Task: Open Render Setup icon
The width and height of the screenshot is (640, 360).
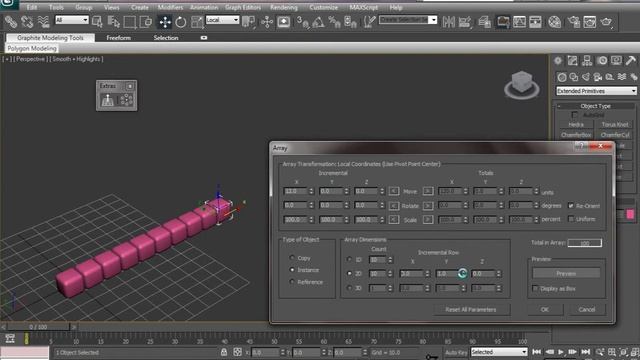Action: pos(574,22)
